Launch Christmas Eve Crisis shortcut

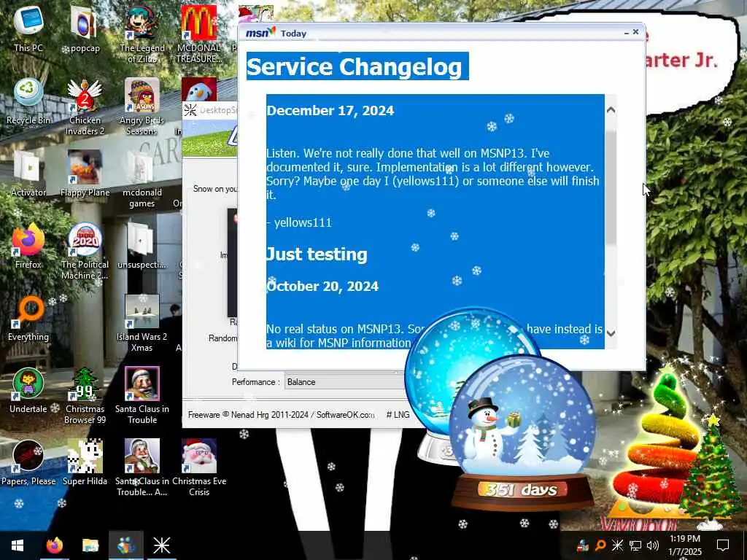coord(198,467)
